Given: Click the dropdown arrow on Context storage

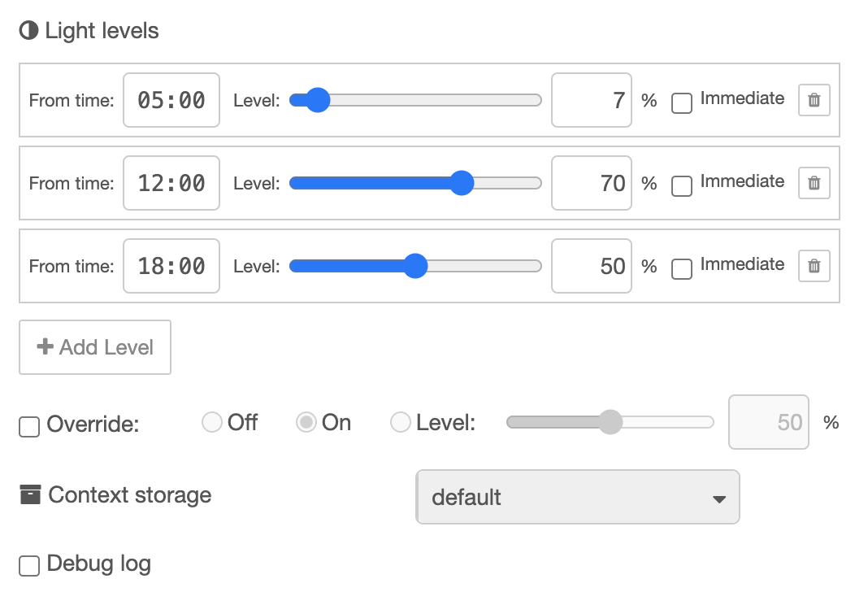Looking at the screenshot, I should click(718, 497).
